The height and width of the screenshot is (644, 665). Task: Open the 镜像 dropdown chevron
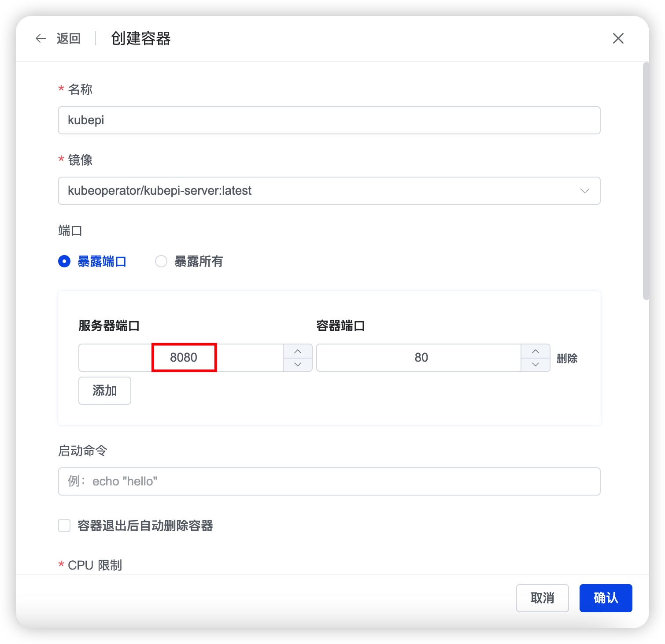pyautogui.click(x=584, y=191)
